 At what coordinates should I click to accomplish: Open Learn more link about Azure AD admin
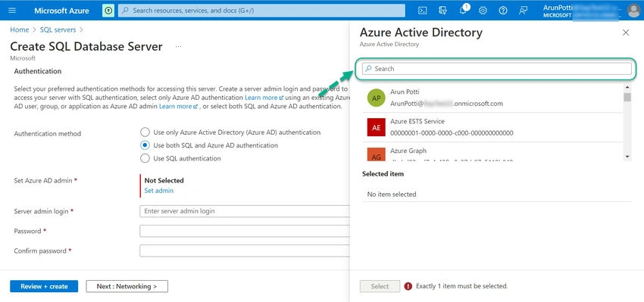tap(179, 106)
